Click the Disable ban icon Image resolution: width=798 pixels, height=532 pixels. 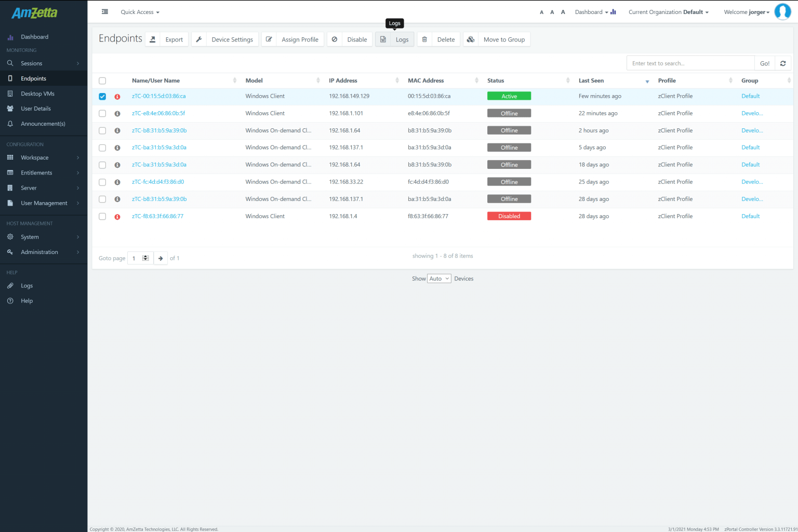334,39
